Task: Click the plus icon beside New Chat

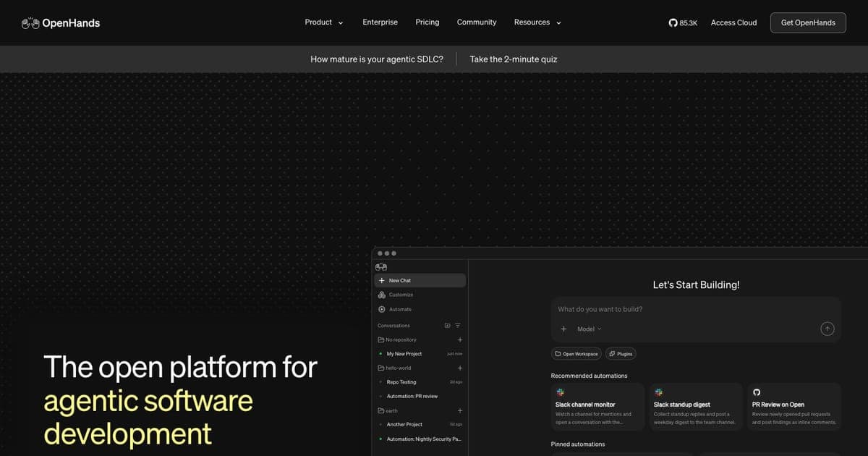Action: click(382, 280)
